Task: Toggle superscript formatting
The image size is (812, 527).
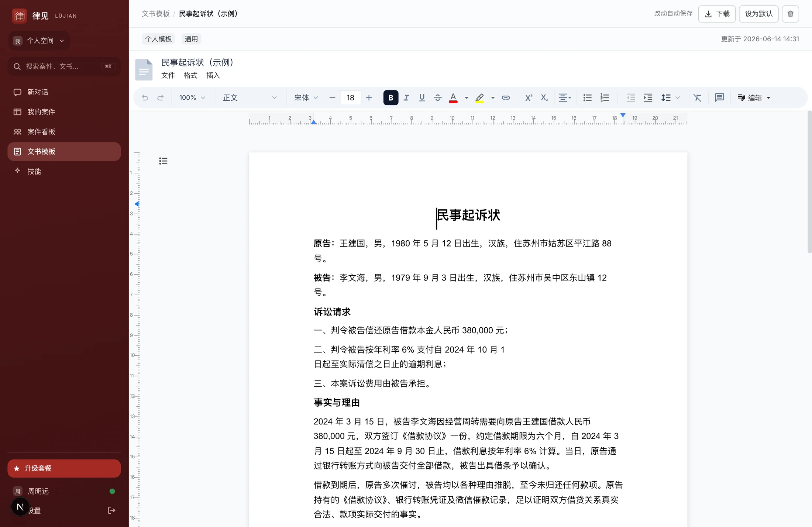Action: click(x=529, y=98)
